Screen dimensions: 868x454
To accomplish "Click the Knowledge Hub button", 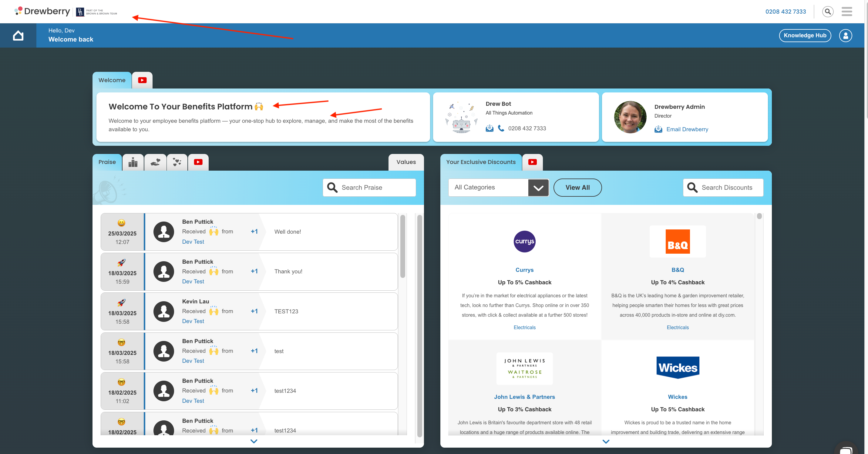I will click(x=805, y=35).
